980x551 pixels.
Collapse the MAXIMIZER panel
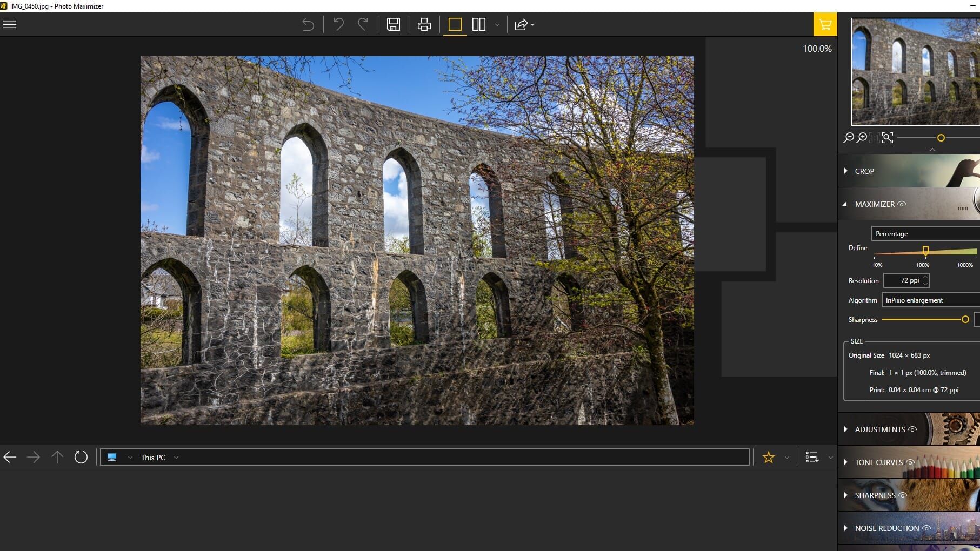point(846,205)
